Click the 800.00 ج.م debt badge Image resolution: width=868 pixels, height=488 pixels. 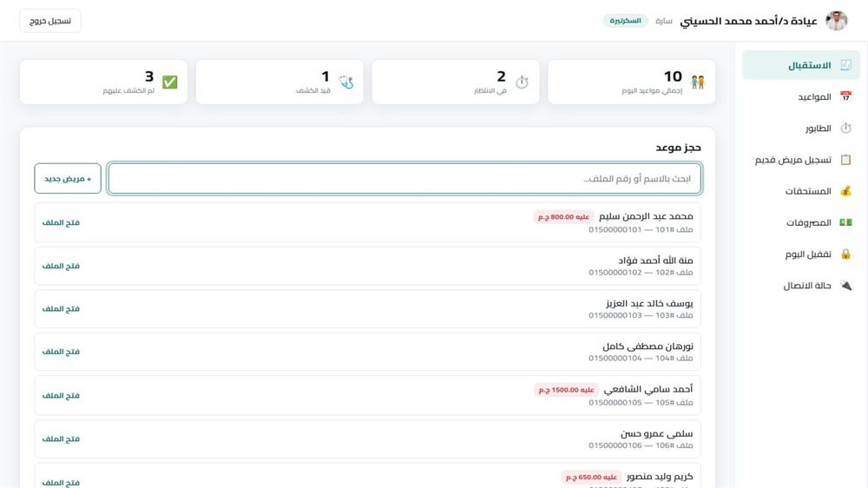pos(563,216)
